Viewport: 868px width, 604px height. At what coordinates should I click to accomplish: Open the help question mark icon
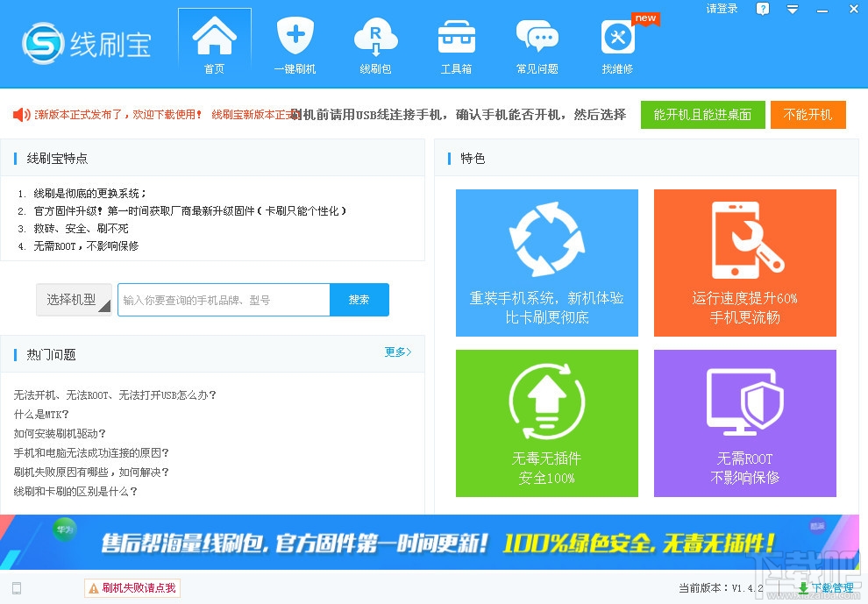(x=762, y=8)
